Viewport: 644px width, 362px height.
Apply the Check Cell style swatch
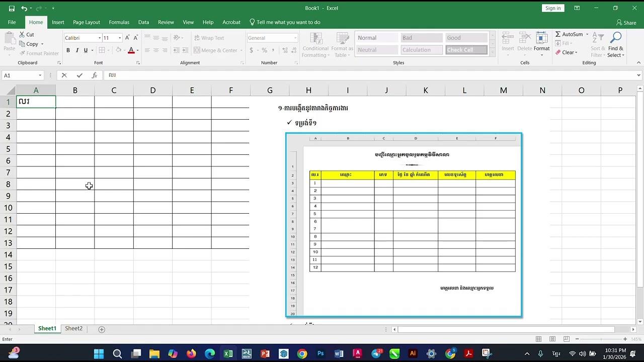[466, 50]
